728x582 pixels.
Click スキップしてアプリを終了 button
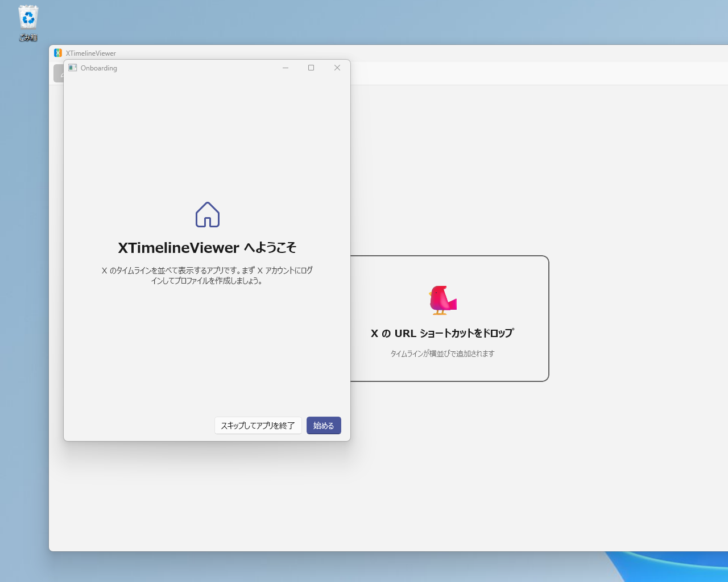click(x=258, y=426)
